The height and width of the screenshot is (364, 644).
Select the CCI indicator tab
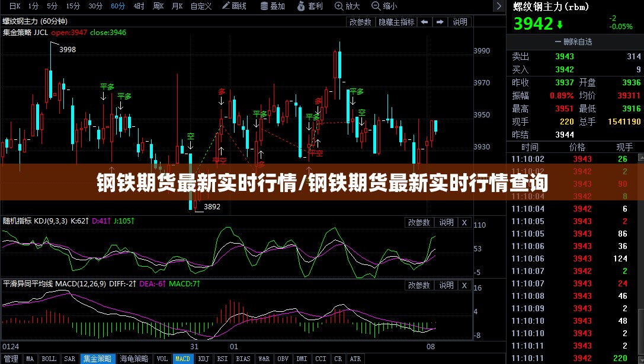(321, 359)
